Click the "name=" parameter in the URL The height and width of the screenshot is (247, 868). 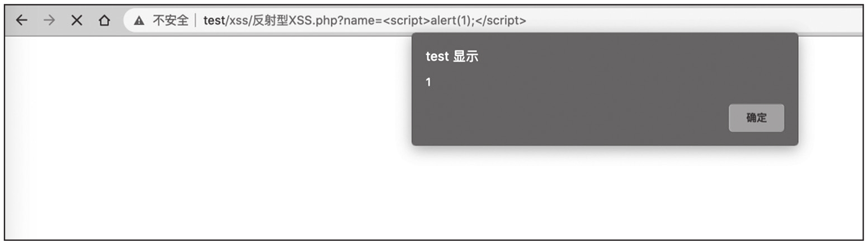(363, 21)
